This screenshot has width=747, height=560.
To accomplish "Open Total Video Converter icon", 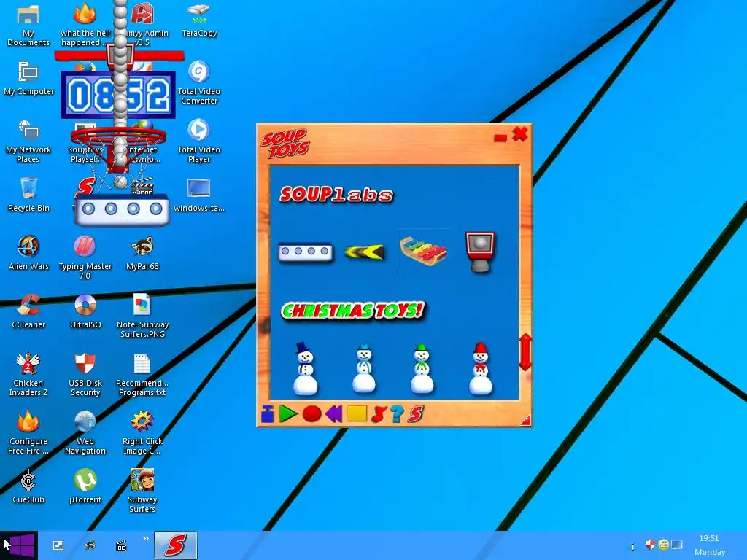I will point(198,83).
